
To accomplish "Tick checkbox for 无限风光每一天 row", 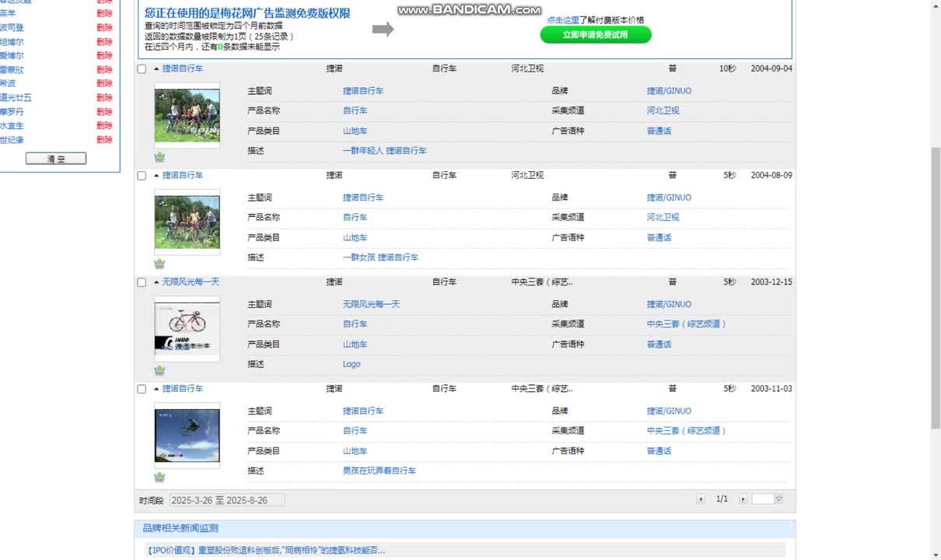I will (142, 282).
